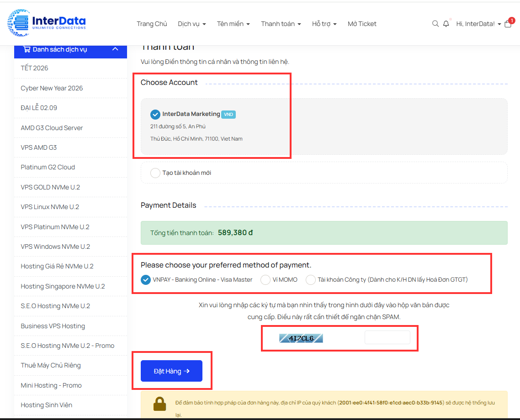This screenshot has width=520, height=420.
Task: Open AMD G3 Cloud Server category
Action: pyautogui.click(x=52, y=128)
